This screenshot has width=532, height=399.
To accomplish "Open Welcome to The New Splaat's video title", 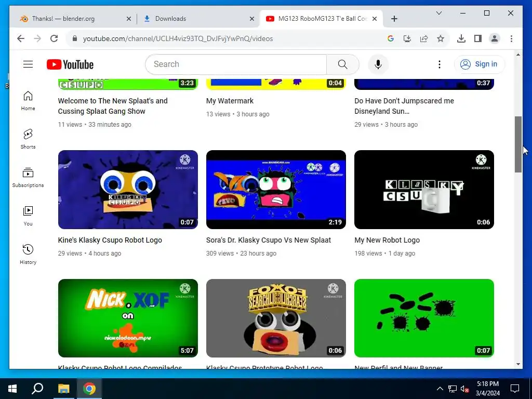I will pos(113,106).
